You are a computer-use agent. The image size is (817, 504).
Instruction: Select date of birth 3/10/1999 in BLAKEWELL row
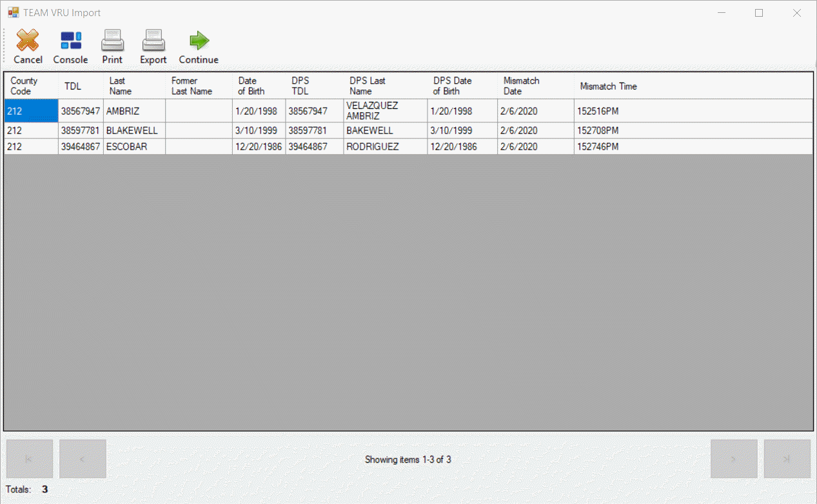259,130
